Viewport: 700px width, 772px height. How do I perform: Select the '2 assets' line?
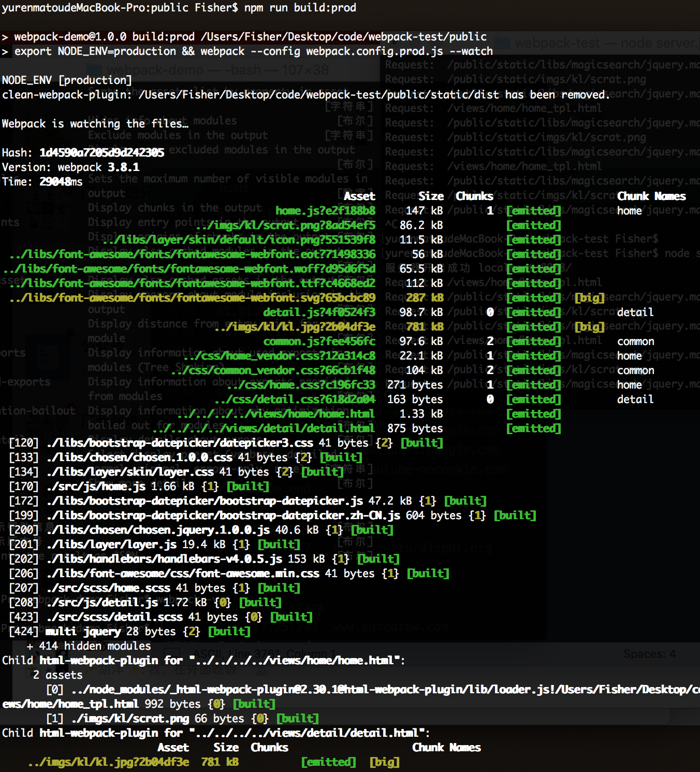(57, 675)
